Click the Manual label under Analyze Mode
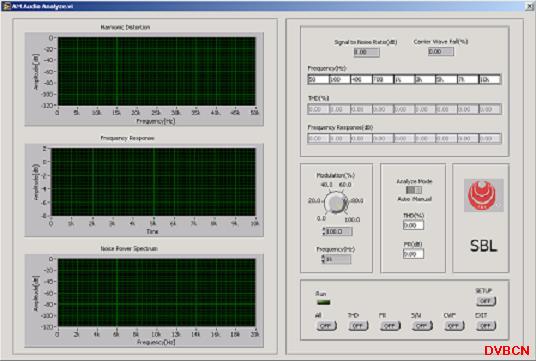Viewport: 536px width, 361px height. click(422, 199)
